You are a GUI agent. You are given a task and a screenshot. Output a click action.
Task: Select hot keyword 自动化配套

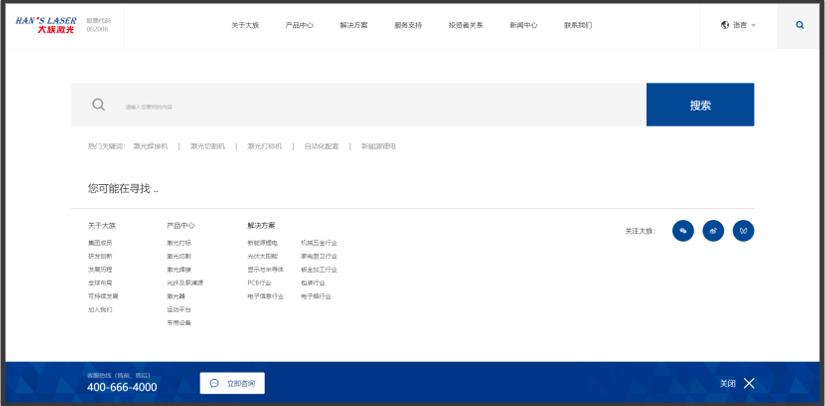pos(321,146)
